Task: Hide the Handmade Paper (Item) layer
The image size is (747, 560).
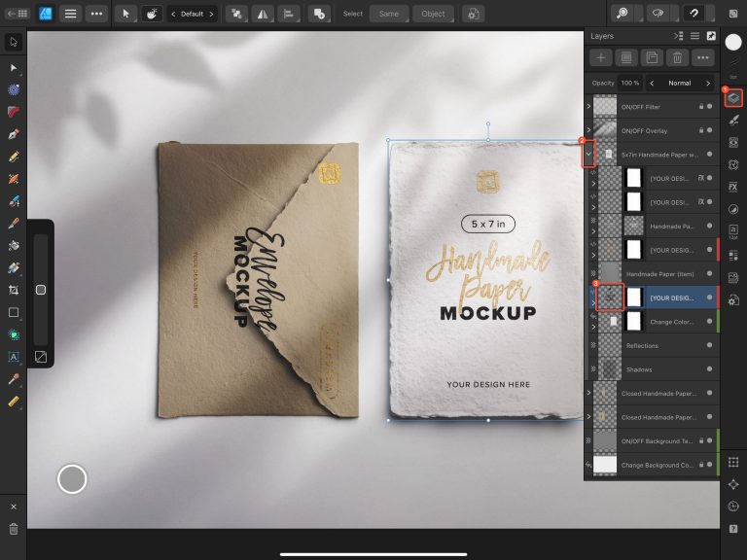Action: [x=710, y=273]
